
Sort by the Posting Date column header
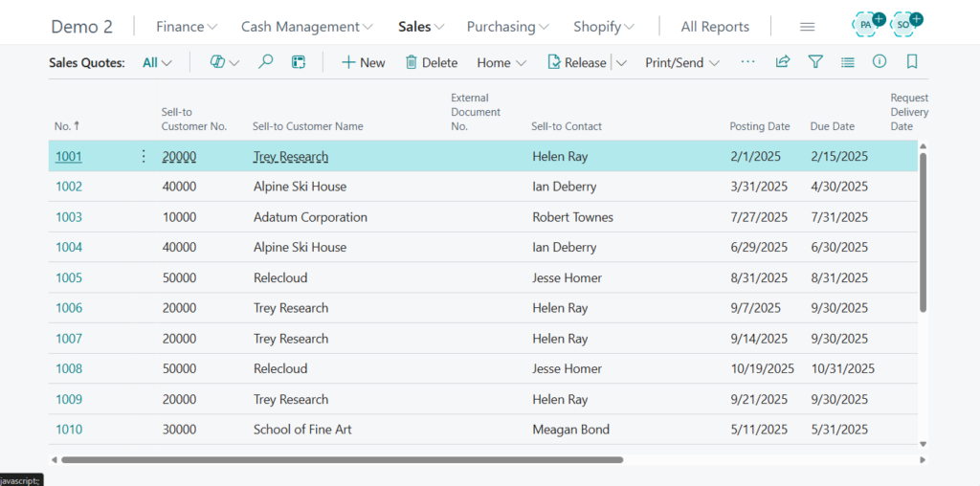pos(759,126)
